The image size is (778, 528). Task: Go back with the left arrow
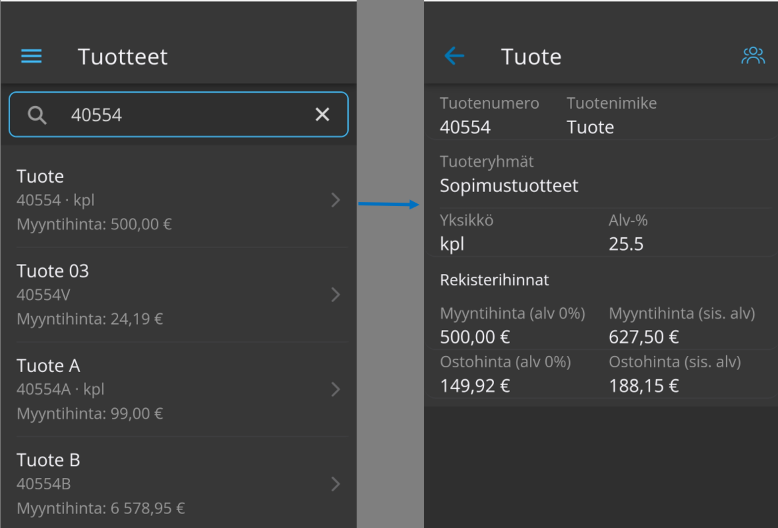click(454, 56)
